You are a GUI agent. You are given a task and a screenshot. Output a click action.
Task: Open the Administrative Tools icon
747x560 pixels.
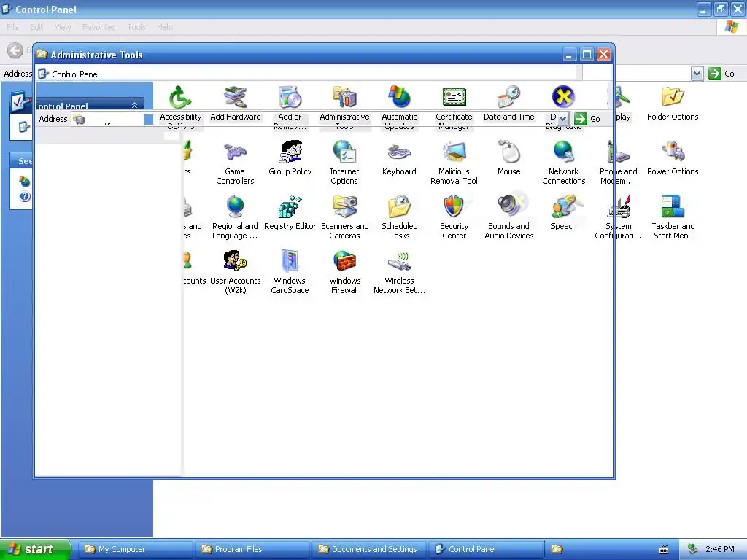344,97
